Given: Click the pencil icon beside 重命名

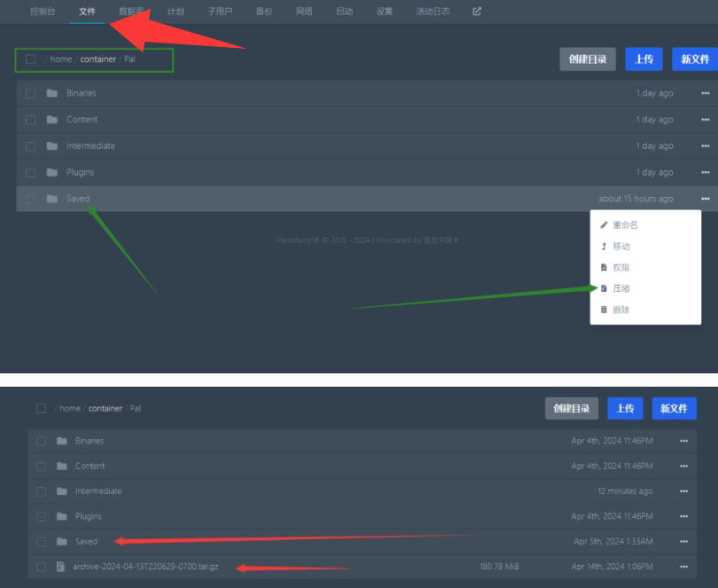Looking at the screenshot, I should [604, 225].
